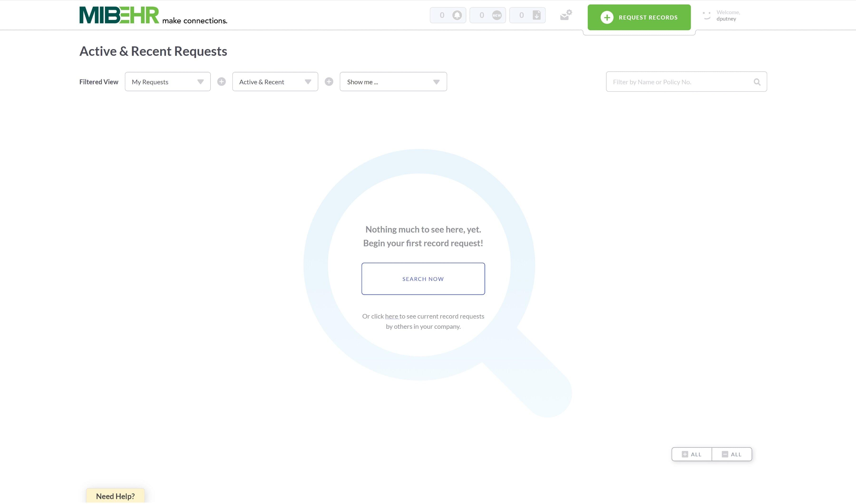Image resolution: width=856 pixels, height=504 pixels.
Task: Open the Active & Recent dropdown
Action: [x=275, y=82]
